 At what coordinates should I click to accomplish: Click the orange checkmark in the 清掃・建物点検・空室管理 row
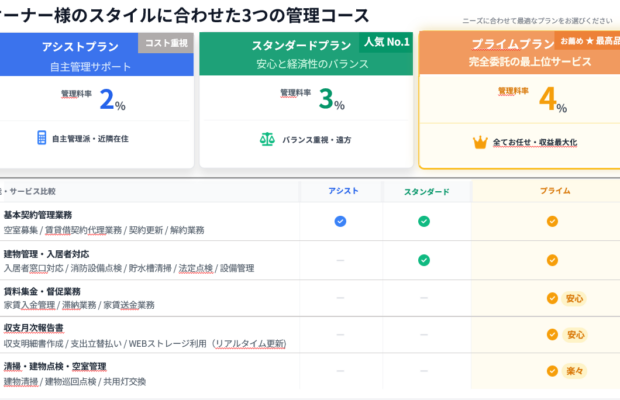552,371
